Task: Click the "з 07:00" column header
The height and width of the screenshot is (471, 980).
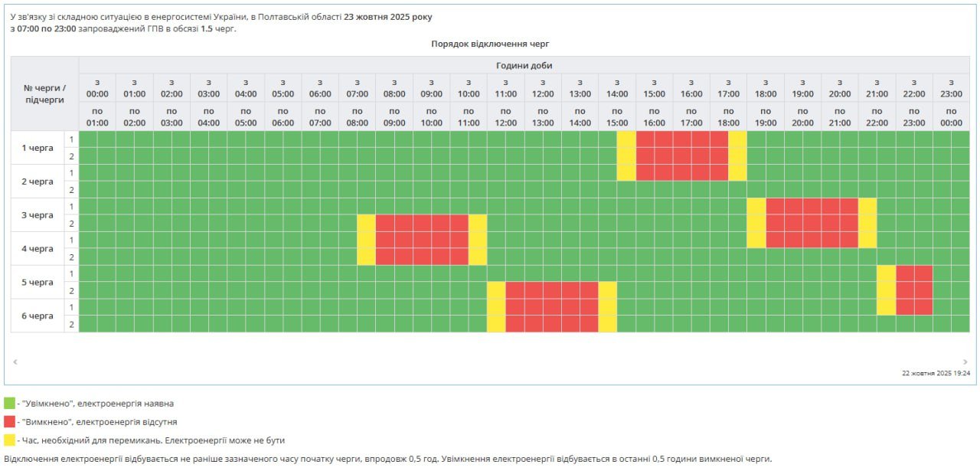Action: (x=357, y=88)
